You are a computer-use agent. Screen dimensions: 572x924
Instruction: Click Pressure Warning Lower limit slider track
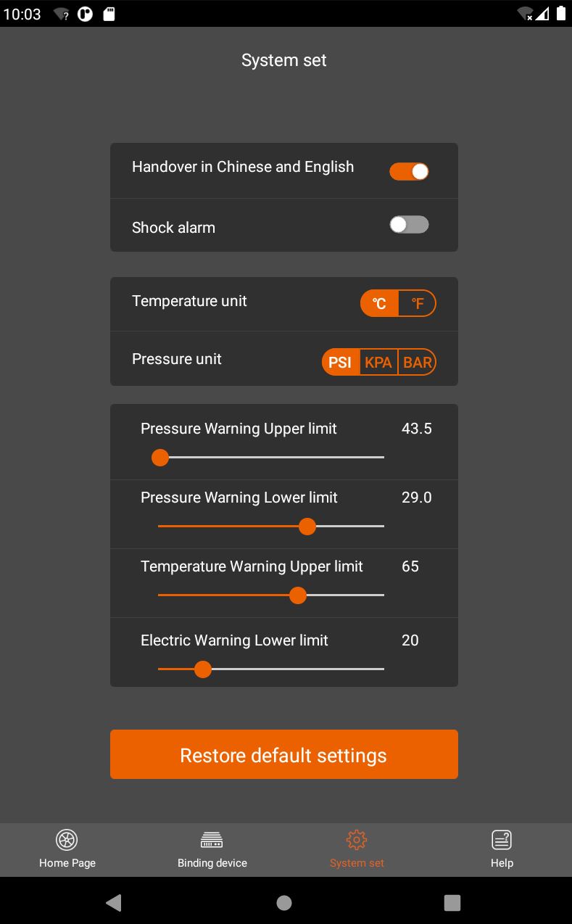click(x=271, y=527)
